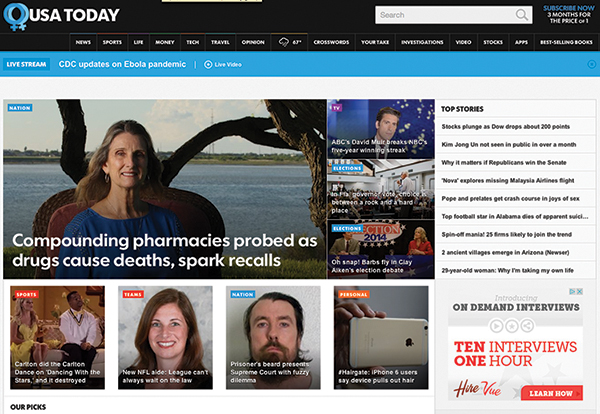
Task: Click the play icon in the On Demand Interviews ad
Action: [x=497, y=326]
